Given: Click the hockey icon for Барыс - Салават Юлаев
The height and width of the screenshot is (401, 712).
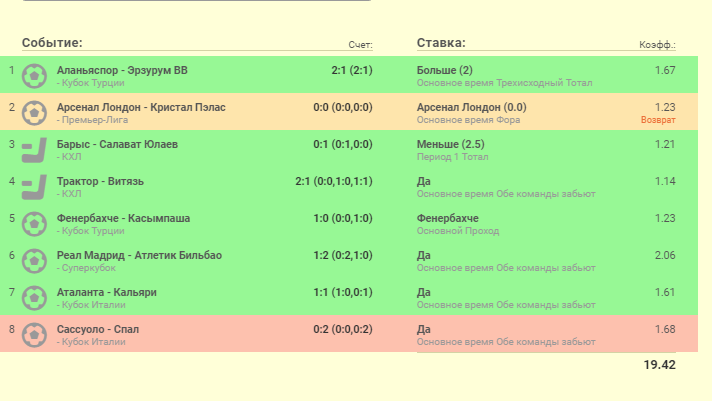Looking at the screenshot, I should (35, 149).
